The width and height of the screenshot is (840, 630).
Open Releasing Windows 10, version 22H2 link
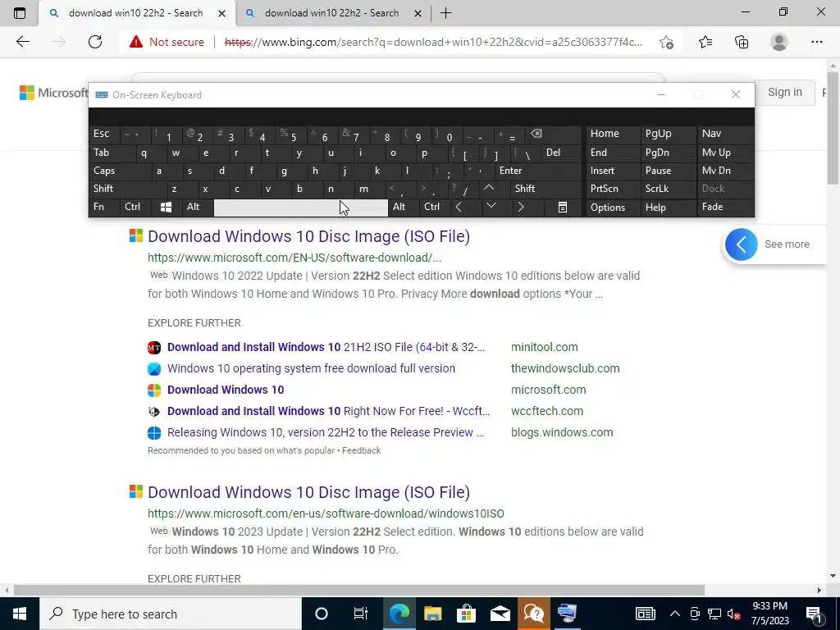[x=325, y=432]
